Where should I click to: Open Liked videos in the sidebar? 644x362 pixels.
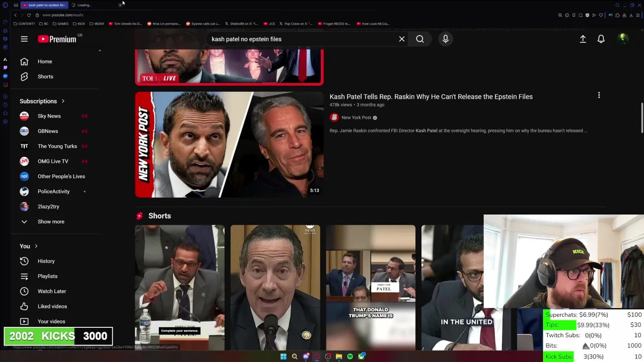tap(52, 306)
